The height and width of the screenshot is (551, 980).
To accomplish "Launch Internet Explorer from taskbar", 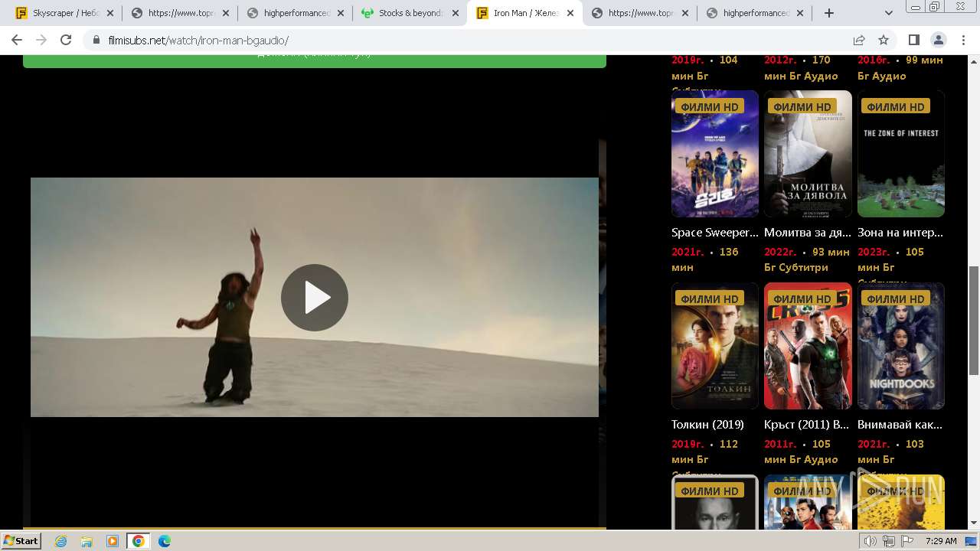I will (x=61, y=541).
